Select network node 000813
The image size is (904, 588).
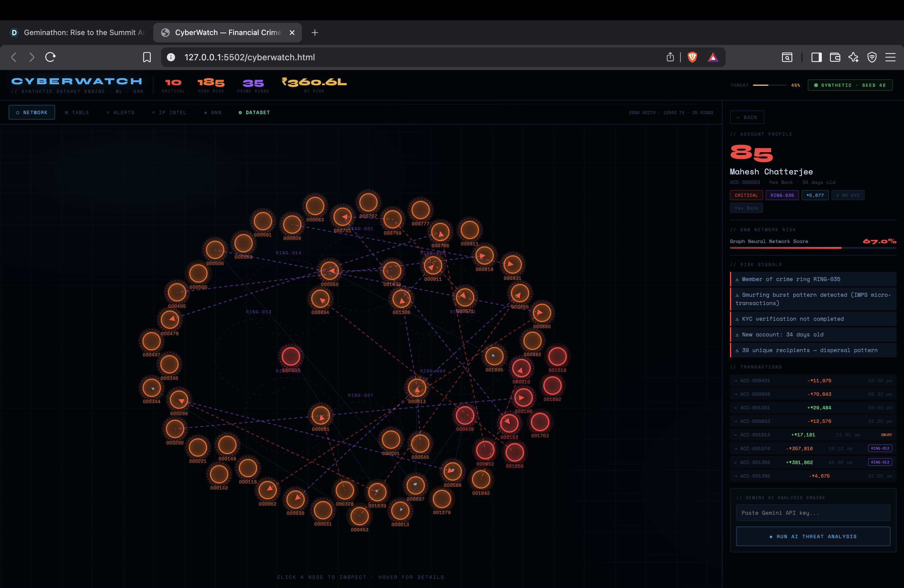tap(417, 388)
